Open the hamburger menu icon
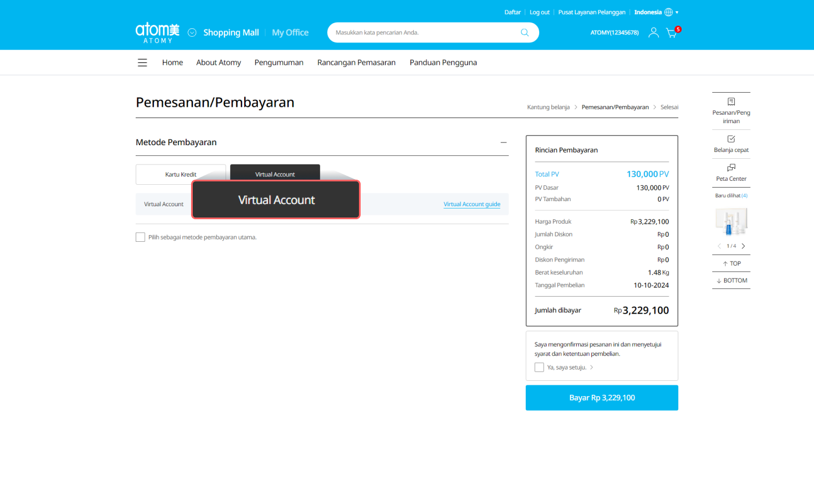The height and width of the screenshot is (504, 814). [x=142, y=63]
